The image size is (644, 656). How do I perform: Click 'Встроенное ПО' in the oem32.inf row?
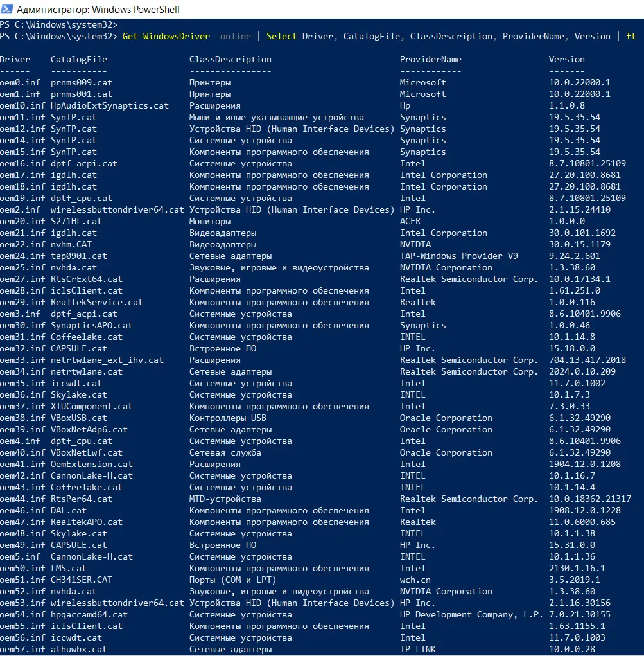[222, 348]
